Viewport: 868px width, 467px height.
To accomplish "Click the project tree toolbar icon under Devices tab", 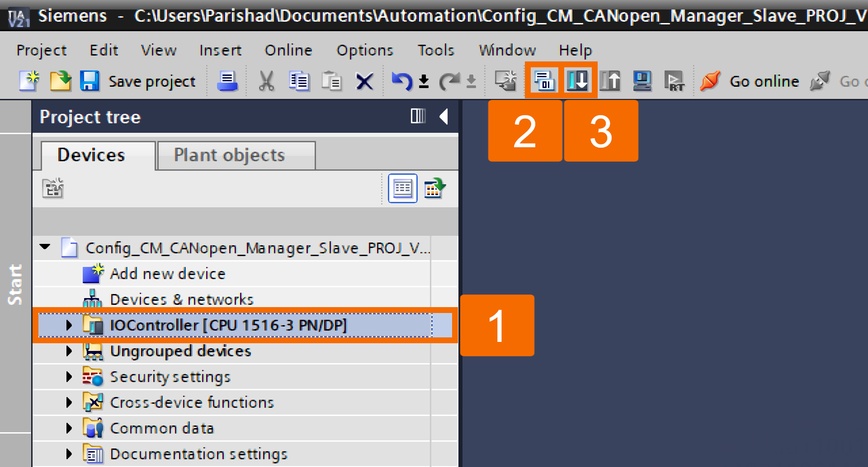I will [53, 188].
